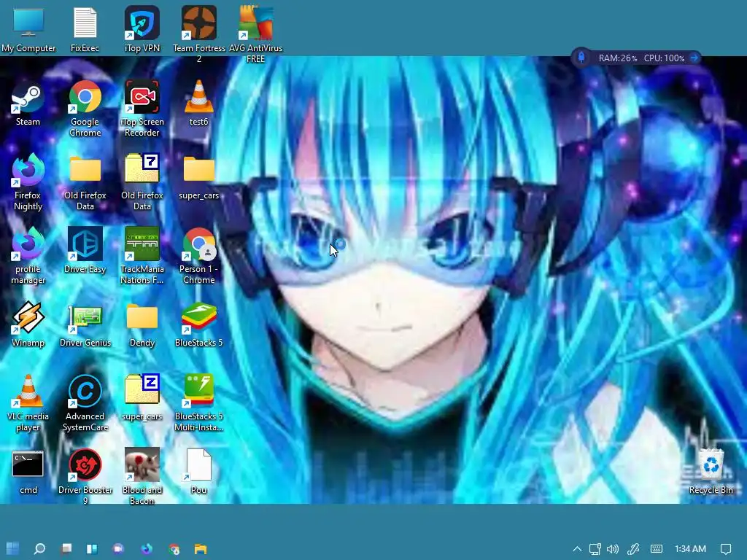Open Firefox Nightly from the taskbar

pos(146,549)
